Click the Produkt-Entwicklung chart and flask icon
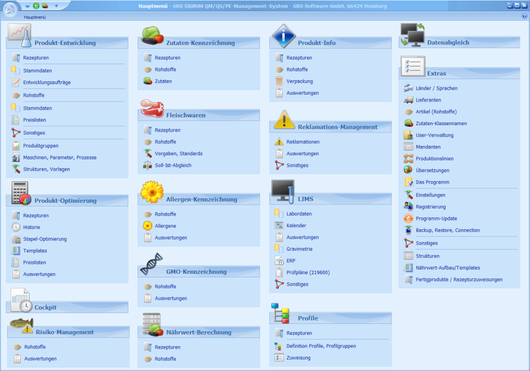Image resolution: width=530 pixels, height=371 pixels. click(x=20, y=35)
